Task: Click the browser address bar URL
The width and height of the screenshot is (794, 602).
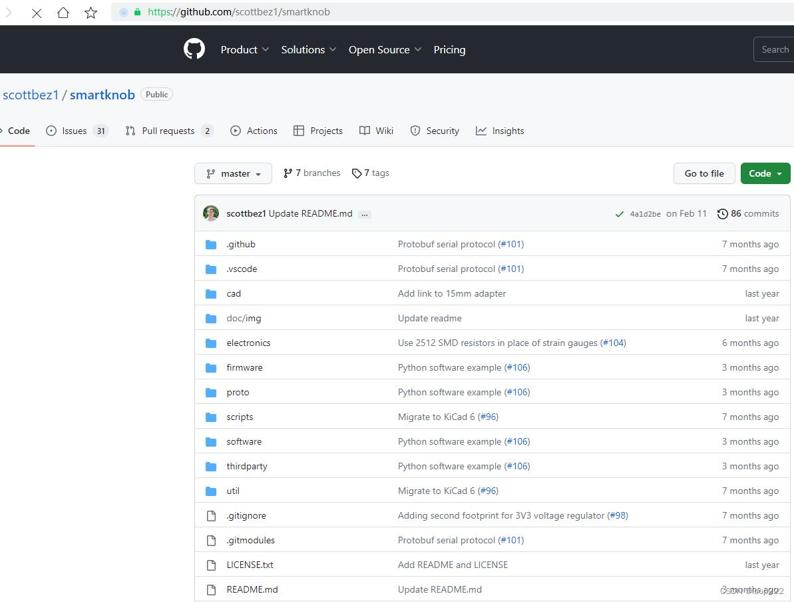Action: pyautogui.click(x=239, y=12)
